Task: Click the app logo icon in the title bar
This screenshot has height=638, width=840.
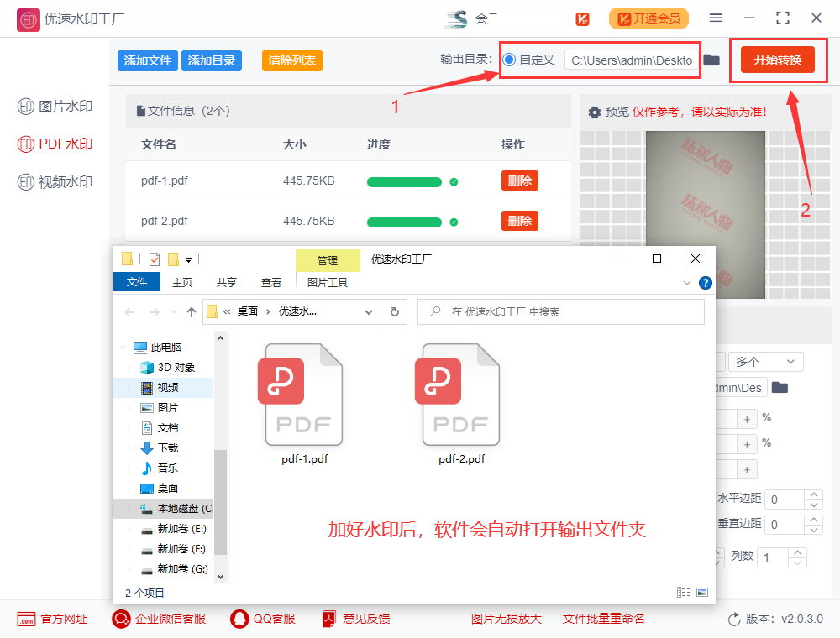Action: pyautogui.click(x=28, y=20)
